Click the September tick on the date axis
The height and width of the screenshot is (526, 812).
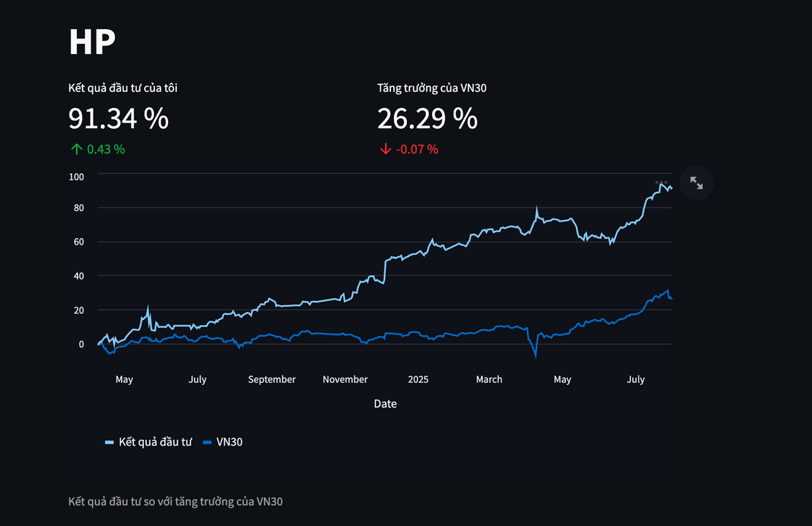coord(272,379)
